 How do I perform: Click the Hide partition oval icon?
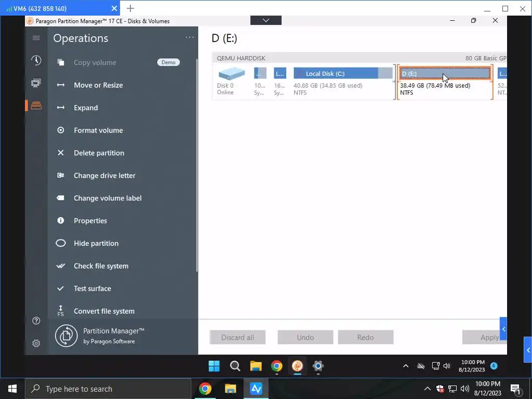point(61,243)
